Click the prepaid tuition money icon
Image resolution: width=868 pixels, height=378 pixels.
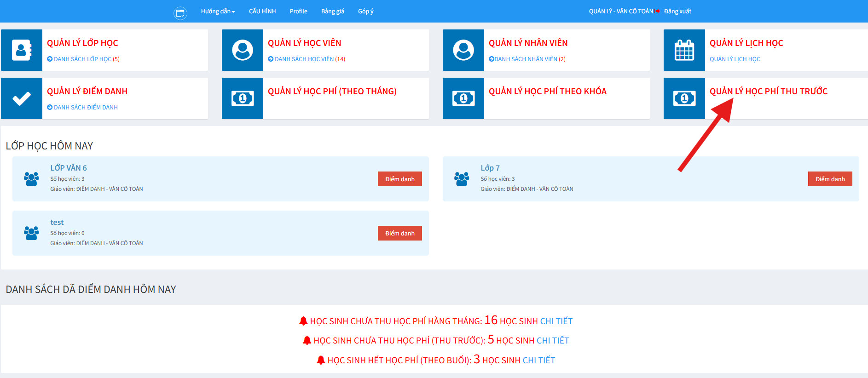click(684, 98)
